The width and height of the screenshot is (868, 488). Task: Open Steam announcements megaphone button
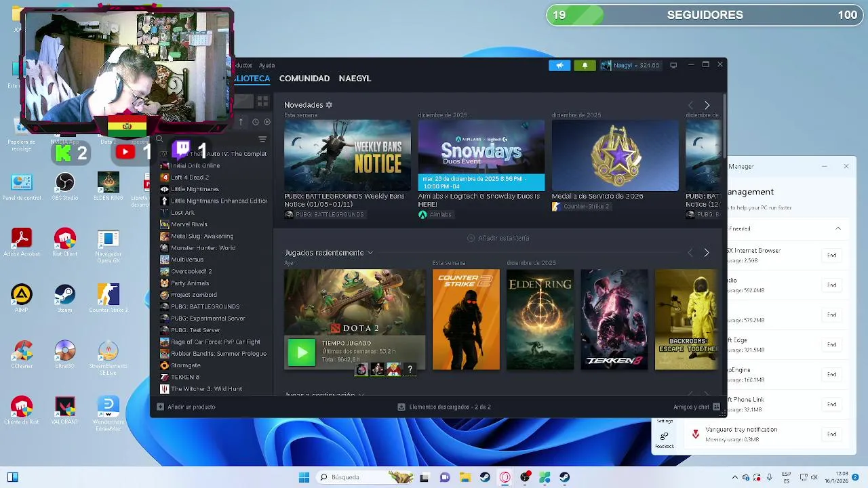click(x=559, y=65)
